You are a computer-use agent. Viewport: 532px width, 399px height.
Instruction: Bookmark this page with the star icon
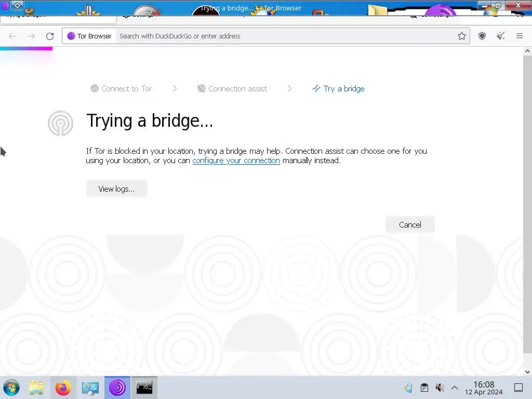462,36
